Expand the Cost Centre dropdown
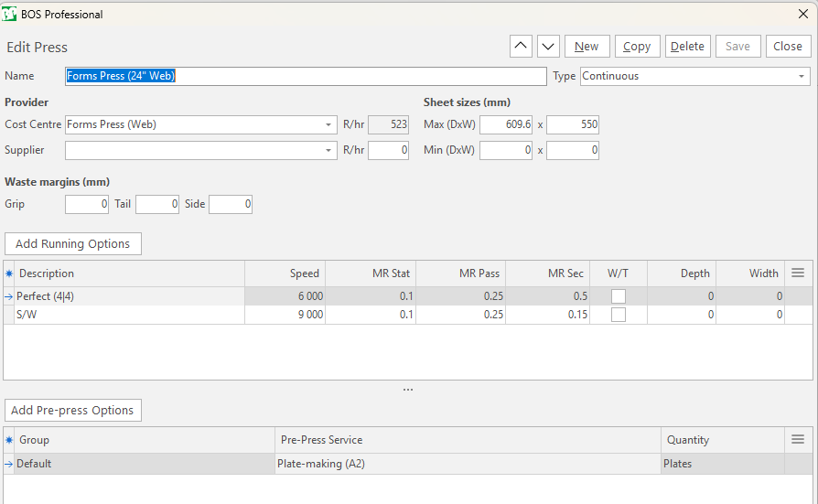Image resolution: width=818 pixels, height=504 pixels. pyautogui.click(x=328, y=124)
